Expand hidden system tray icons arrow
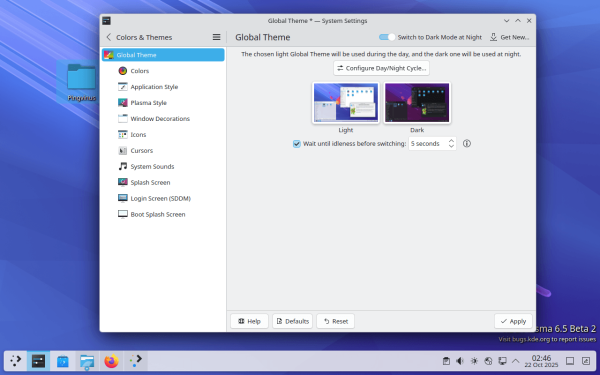600x375 pixels. click(x=515, y=361)
